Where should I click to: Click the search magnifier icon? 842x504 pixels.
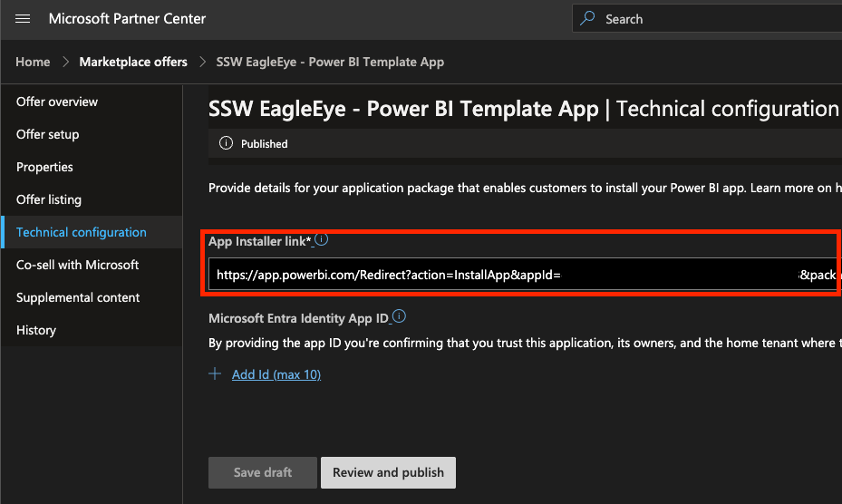tap(587, 18)
